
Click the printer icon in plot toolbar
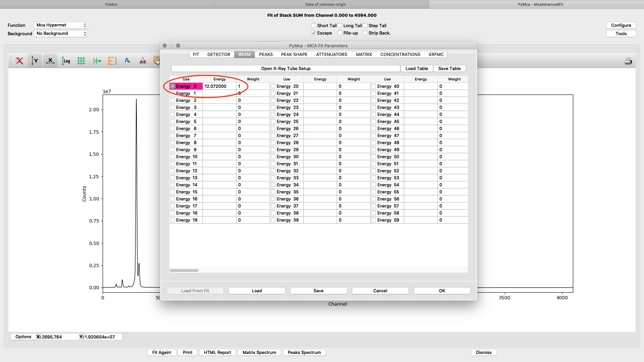[628, 61]
